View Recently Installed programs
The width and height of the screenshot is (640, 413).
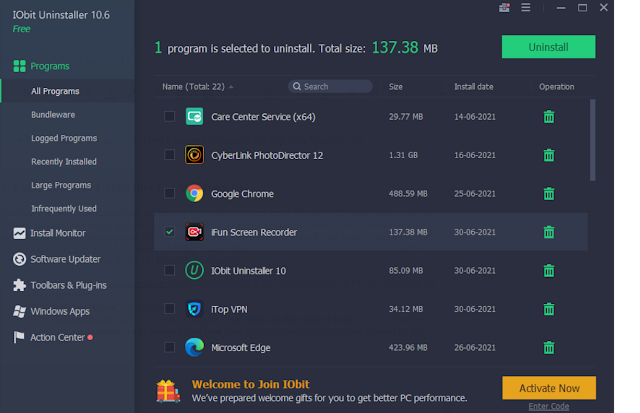tap(64, 162)
